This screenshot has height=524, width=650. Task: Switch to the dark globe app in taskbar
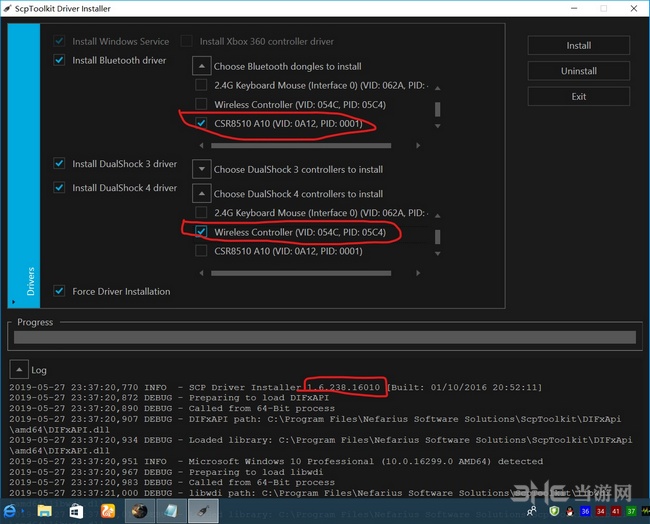tap(139, 511)
